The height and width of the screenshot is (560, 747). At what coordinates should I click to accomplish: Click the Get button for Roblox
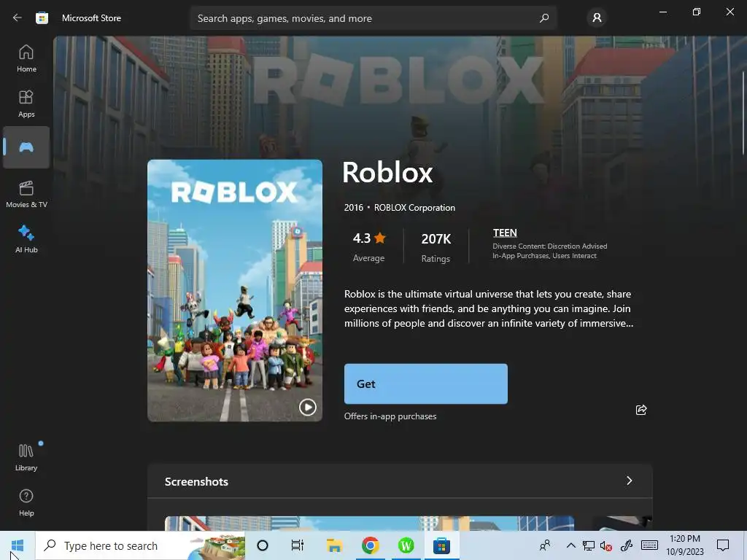point(426,384)
